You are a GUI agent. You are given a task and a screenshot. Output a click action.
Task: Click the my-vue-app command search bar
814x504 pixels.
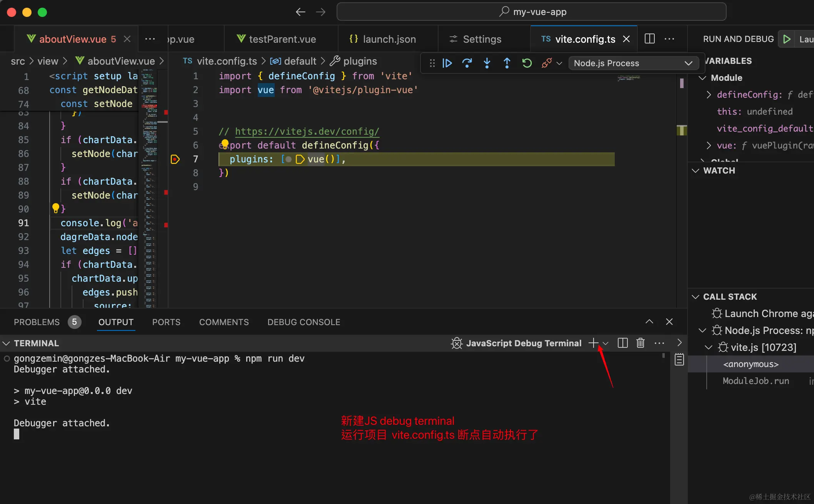[x=531, y=12]
